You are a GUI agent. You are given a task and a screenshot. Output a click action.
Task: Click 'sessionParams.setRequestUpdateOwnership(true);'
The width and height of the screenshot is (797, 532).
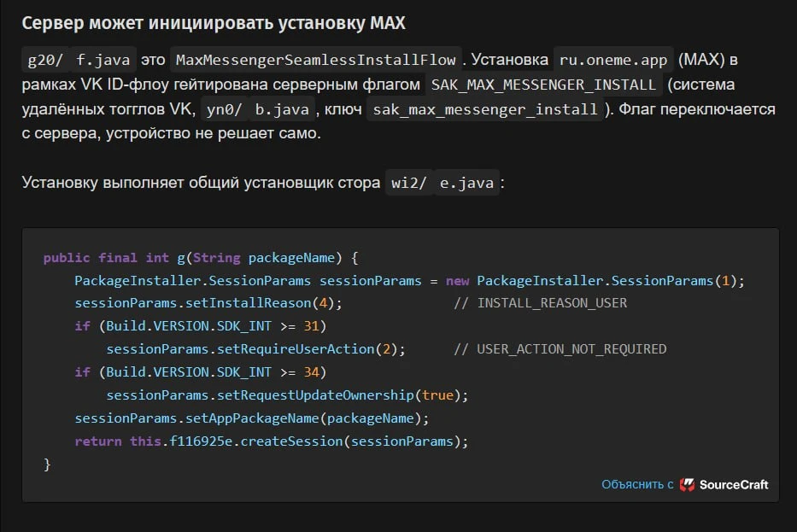(287, 395)
